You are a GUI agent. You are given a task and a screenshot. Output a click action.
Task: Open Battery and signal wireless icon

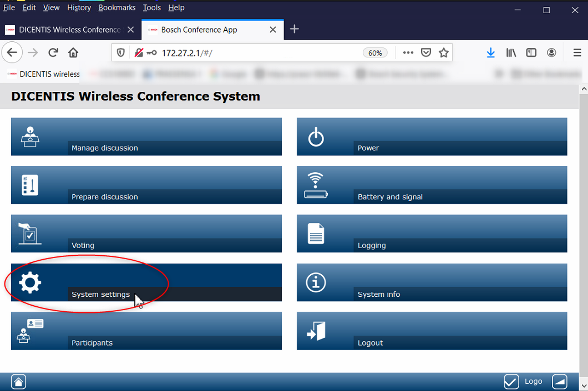(x=316, y=185)
